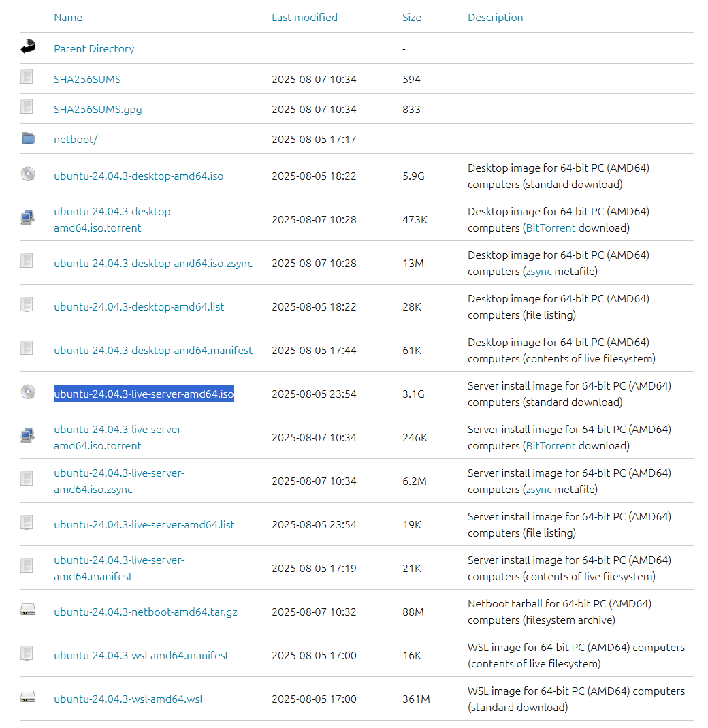Click the 246K size of server torrent

(415, 438)
